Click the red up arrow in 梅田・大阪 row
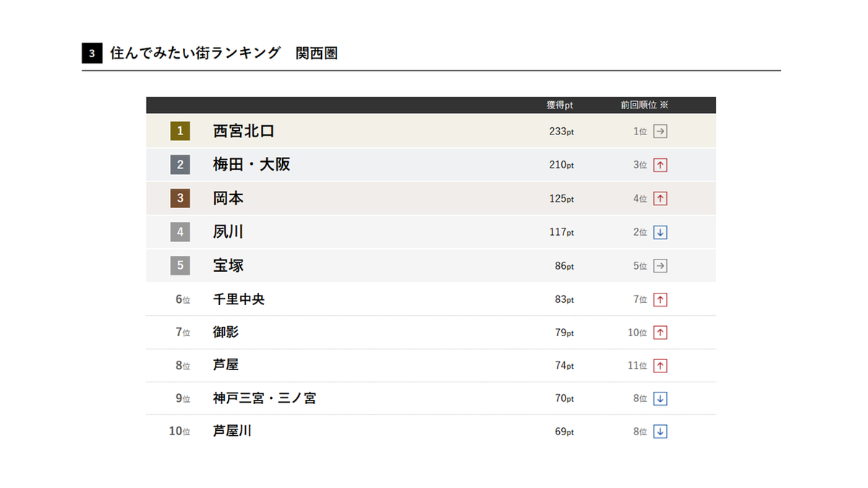Screen dimensions: 868x488 coord(660,165)
